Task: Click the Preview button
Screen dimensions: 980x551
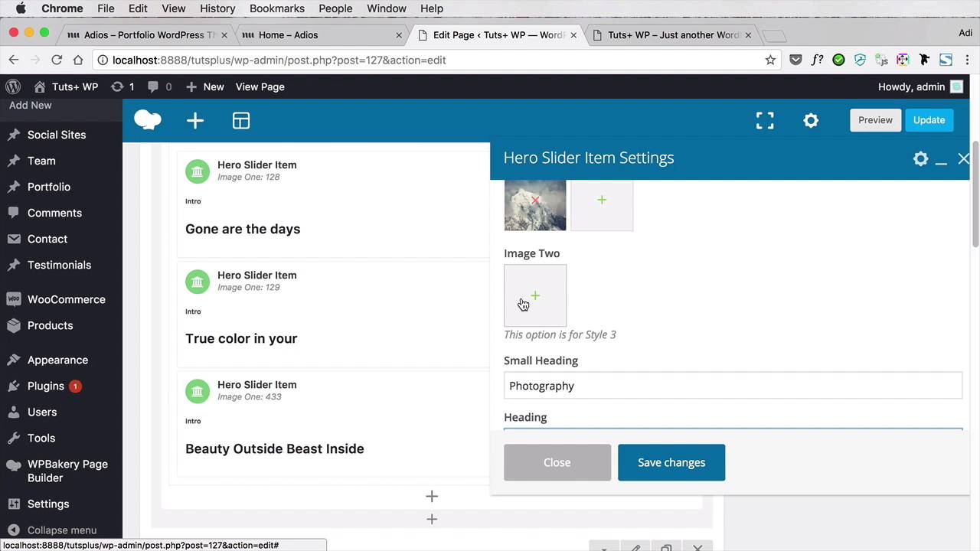Action: tap(875, 120)
